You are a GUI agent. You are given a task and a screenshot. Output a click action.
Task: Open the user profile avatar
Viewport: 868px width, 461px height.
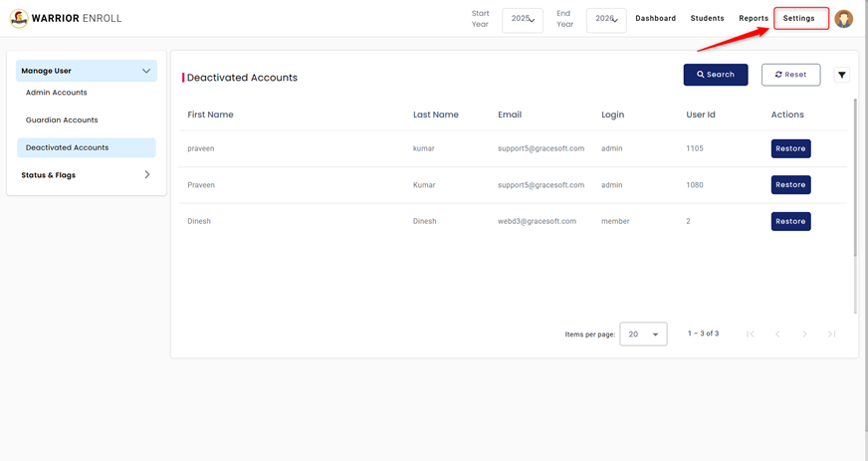[x=844, y=19]
